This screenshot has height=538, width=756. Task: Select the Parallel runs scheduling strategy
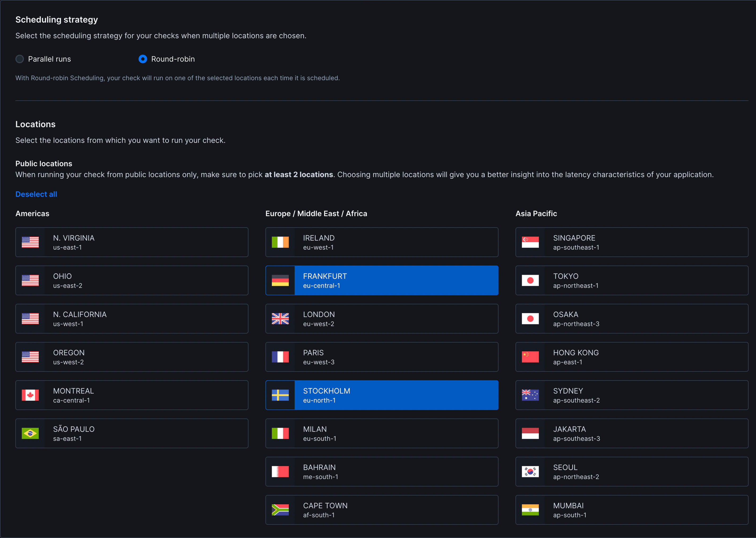(20, 59)
